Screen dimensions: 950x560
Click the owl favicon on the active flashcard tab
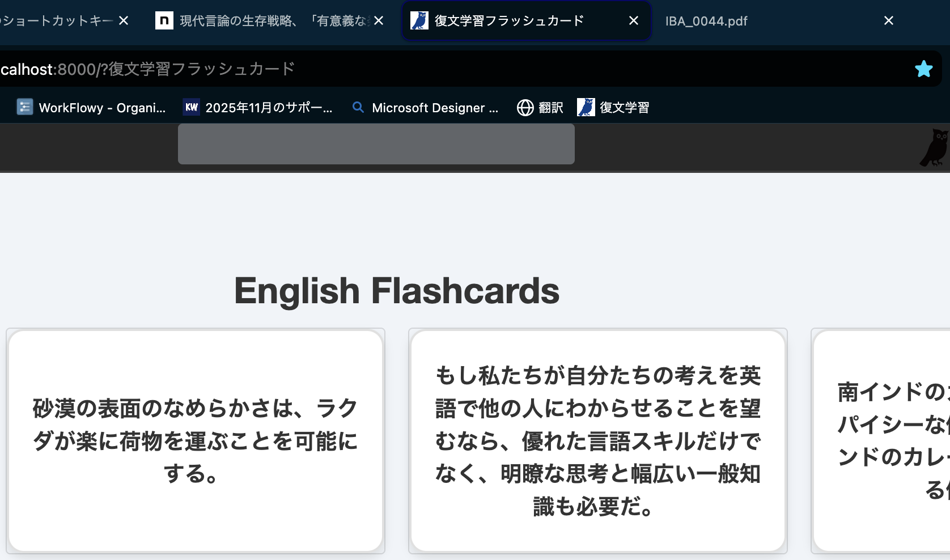click(x=419, y=20)
